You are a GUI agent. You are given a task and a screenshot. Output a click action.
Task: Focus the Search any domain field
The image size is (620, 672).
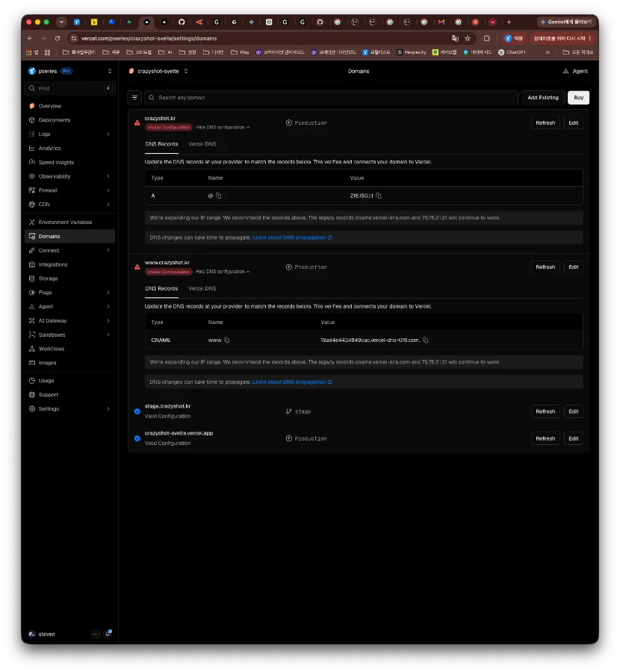[331, 98]
